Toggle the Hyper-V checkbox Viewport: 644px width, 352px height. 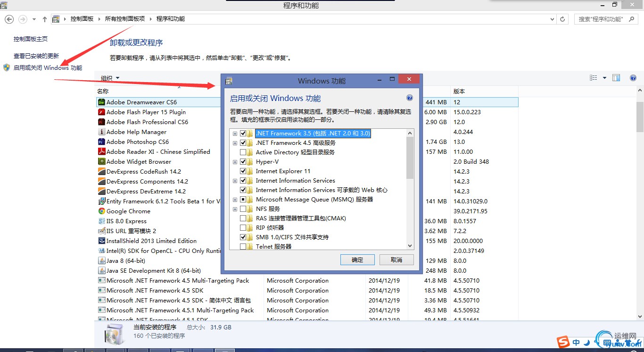[243, 162]
